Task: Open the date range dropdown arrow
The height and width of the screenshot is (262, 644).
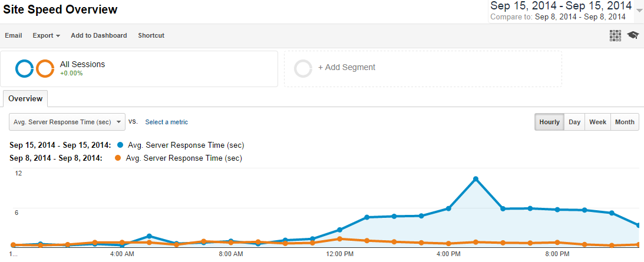Action: [x=639, y=10]
